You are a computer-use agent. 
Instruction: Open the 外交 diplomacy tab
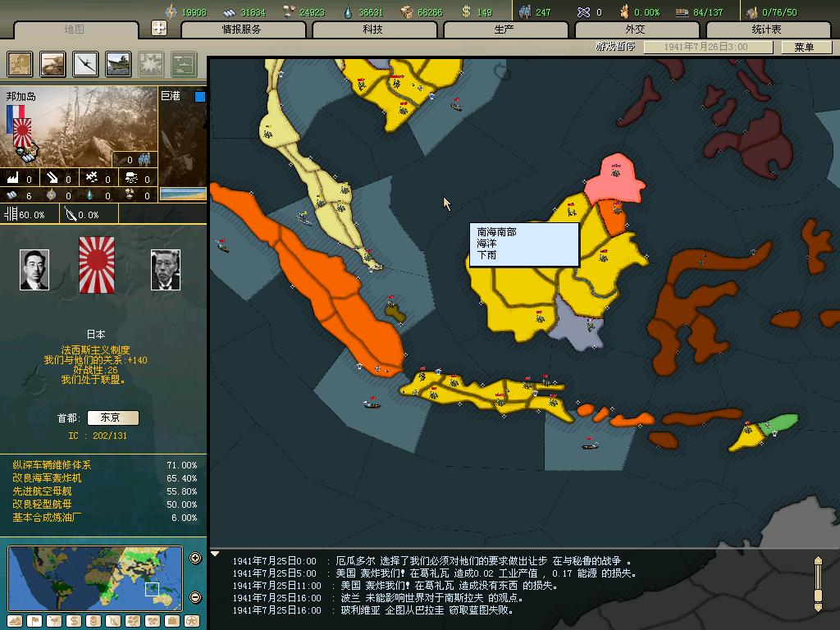tap(636, 30)
